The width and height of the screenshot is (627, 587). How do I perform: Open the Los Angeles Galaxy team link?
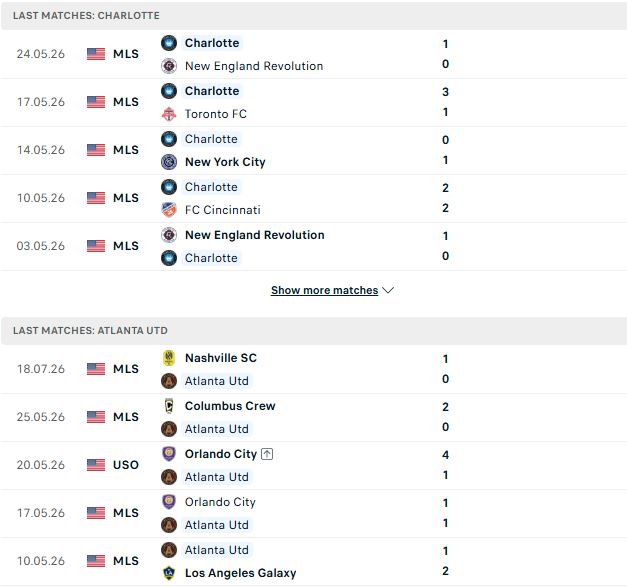[x=240, y=573]
